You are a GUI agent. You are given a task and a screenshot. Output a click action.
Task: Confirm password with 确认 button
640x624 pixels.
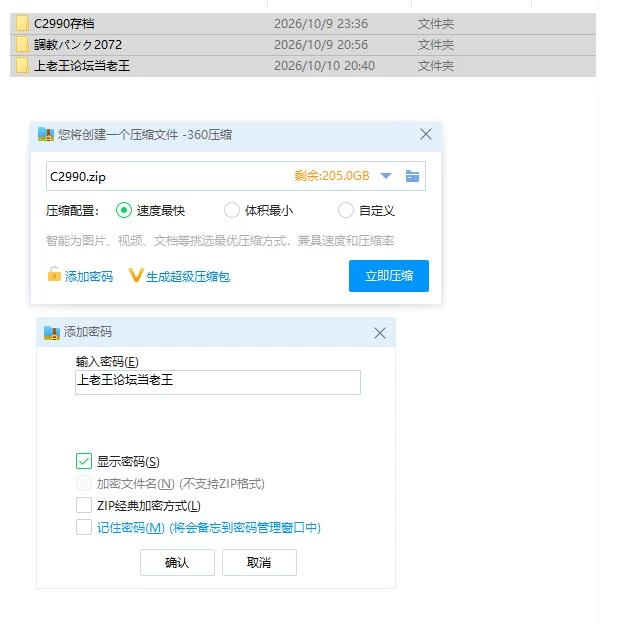[177, 562]
